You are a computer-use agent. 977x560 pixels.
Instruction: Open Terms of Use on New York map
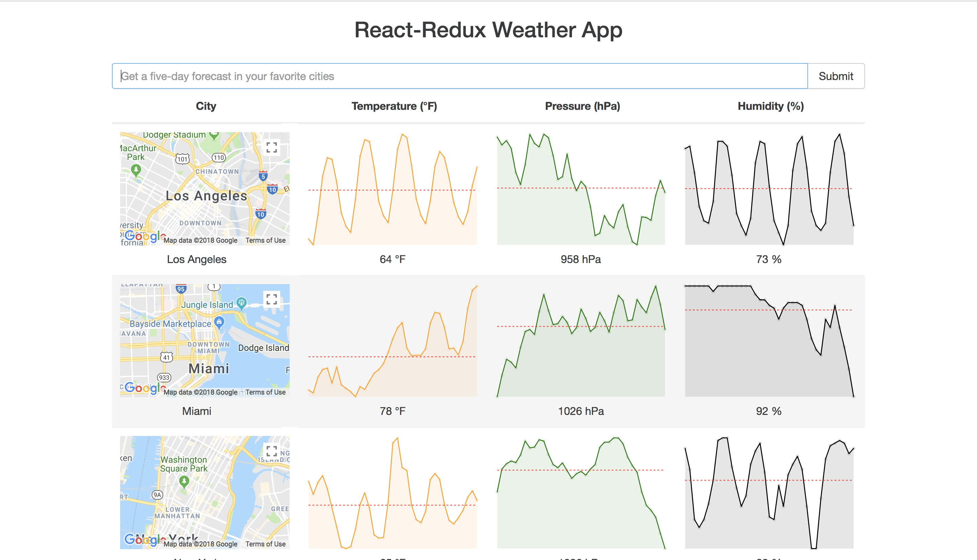(266, 544)
